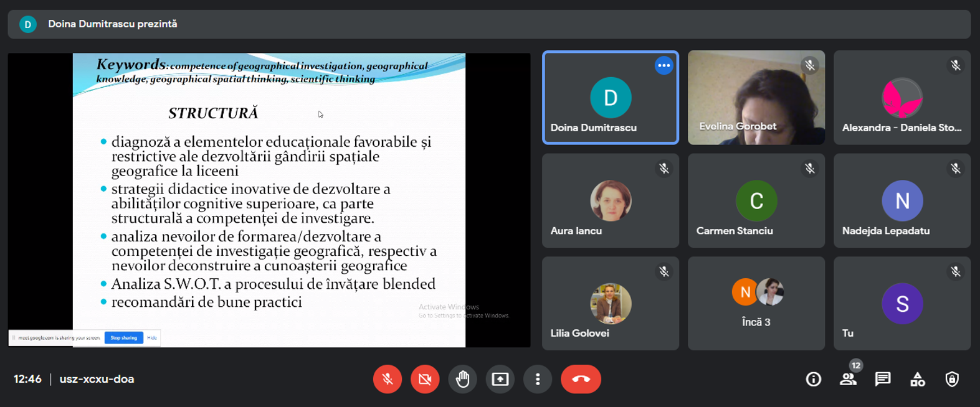This screenshot has height=407, width=980.
Task: Click the presented slide in main view
Action: (x=269, y=200)
